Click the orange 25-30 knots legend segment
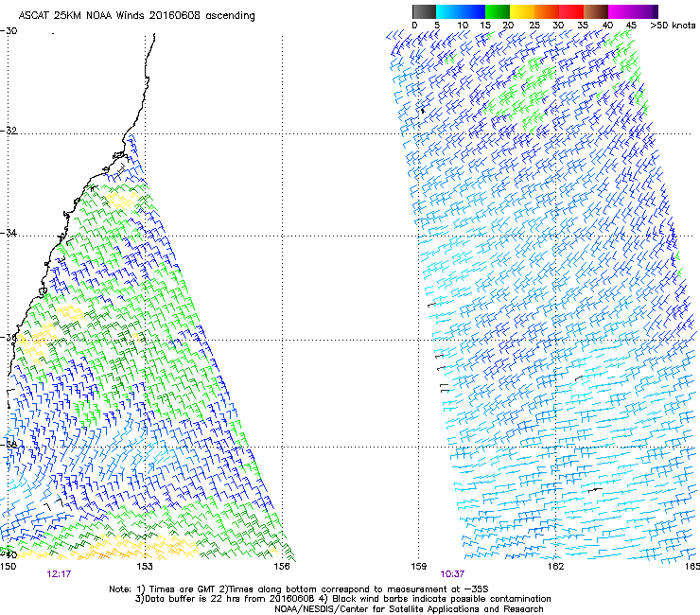 coord(547,11)
